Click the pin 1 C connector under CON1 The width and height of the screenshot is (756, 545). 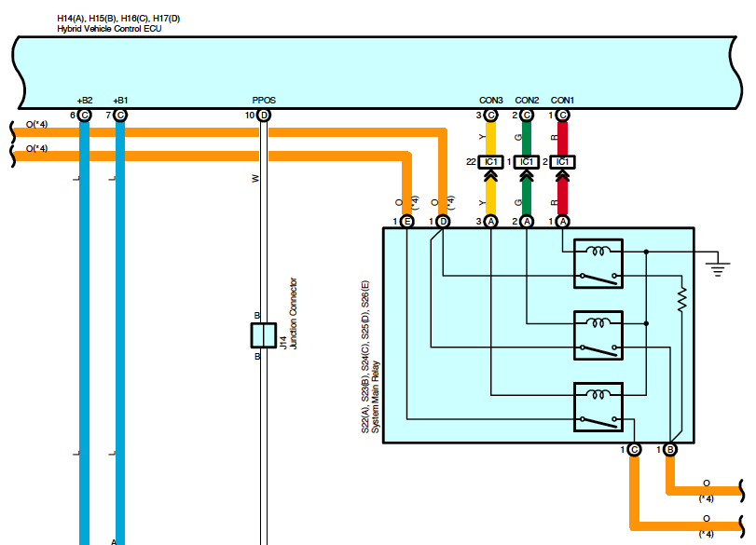[x=562, y=116]
